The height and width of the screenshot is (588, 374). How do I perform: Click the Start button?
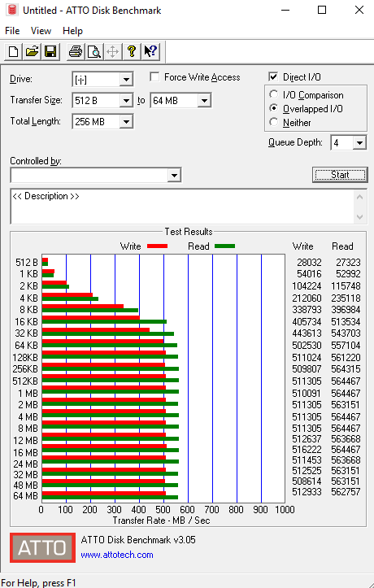(340, 175)
